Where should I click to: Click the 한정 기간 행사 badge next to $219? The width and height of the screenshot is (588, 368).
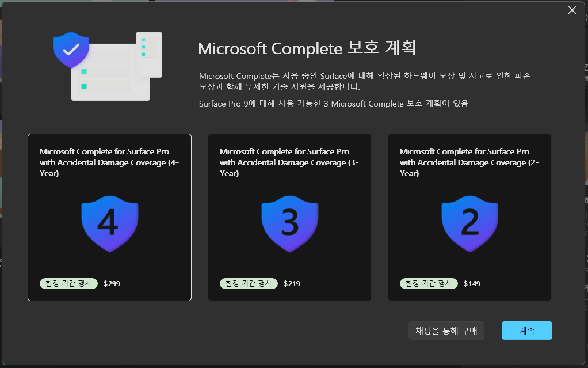tap(249, 283)
